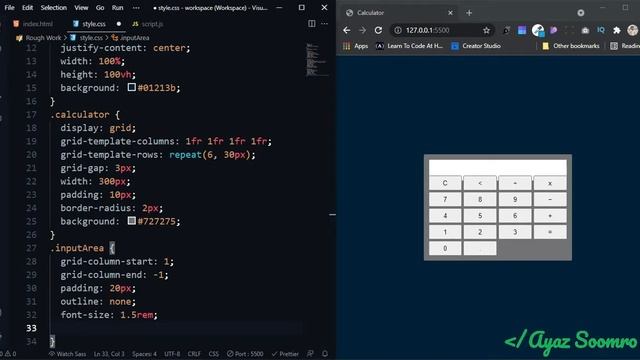Image resolution: width=640 pixels, height=360 pixels.
Task: Click the feedback icon in status bar
Action: 310,354
